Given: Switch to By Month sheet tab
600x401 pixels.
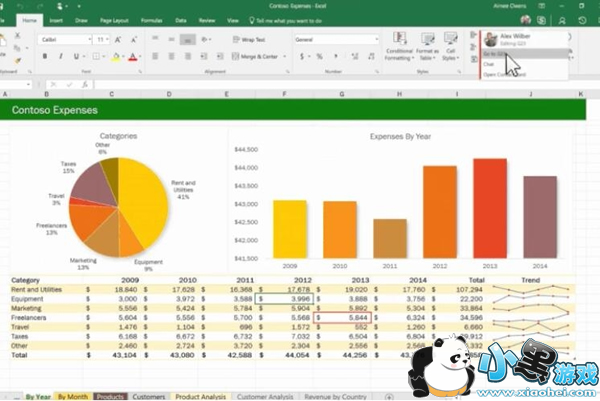Looking at the screenshot, I should [73, 397].
